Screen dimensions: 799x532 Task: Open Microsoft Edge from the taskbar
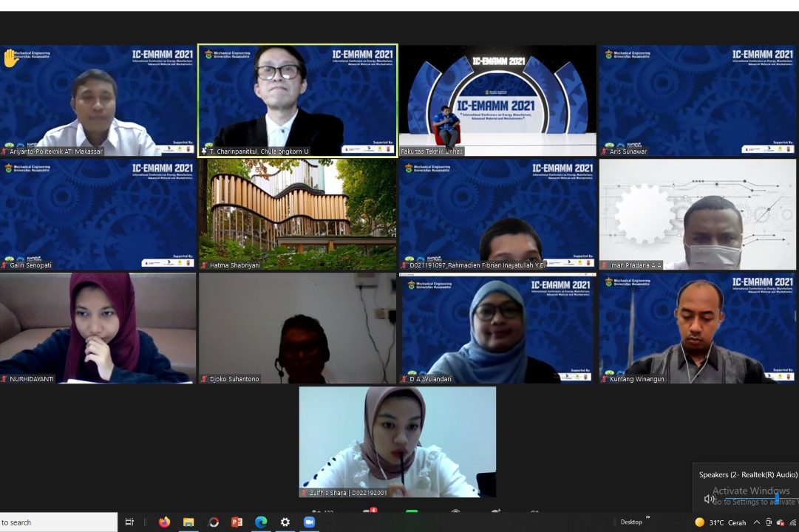point(261,522)
